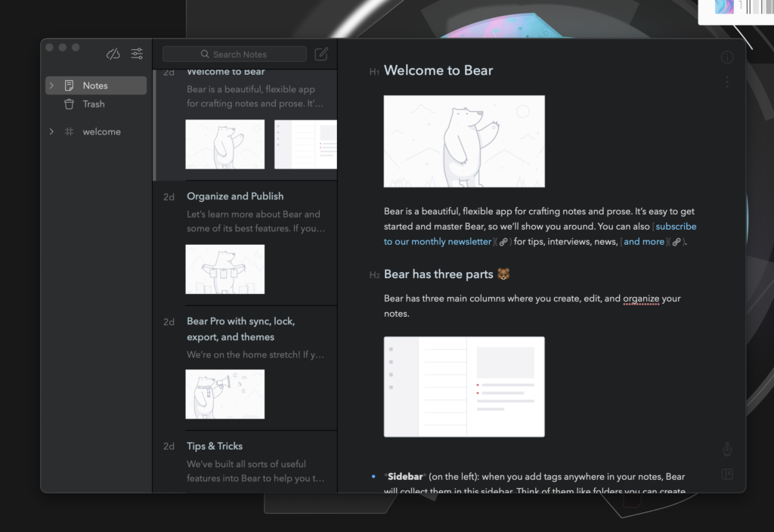Click the Notes icon in the sidebar
The image size is (774, 532).
(x=70, y=85)
